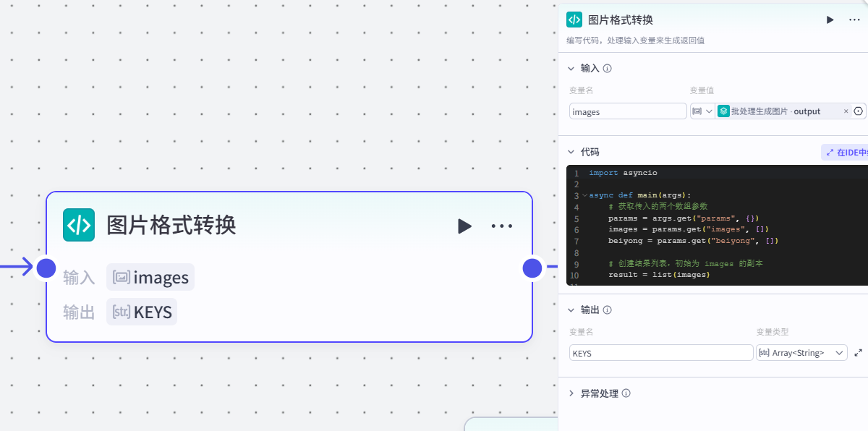Click the hexagon variable selector icon
This screenshot has height=431, width=868.
coord(859,111)
